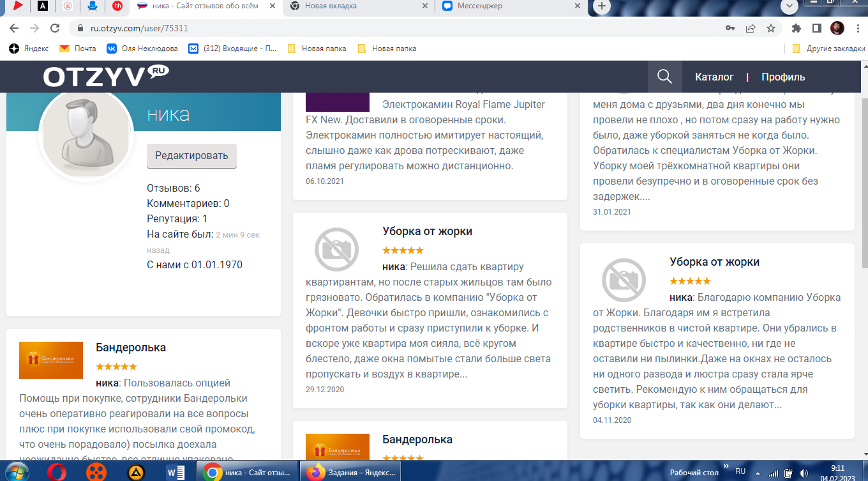Open the Яндекс bookmark

29,49
